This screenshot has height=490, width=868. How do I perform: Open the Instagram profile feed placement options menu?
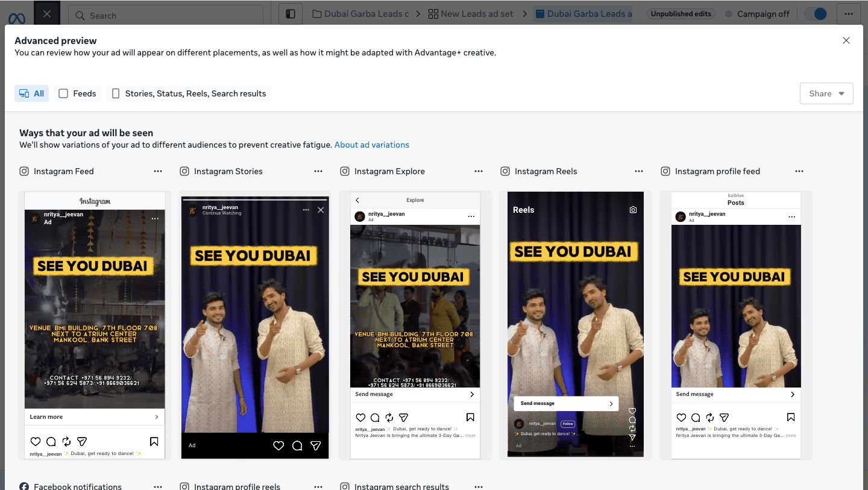(799, 171)
